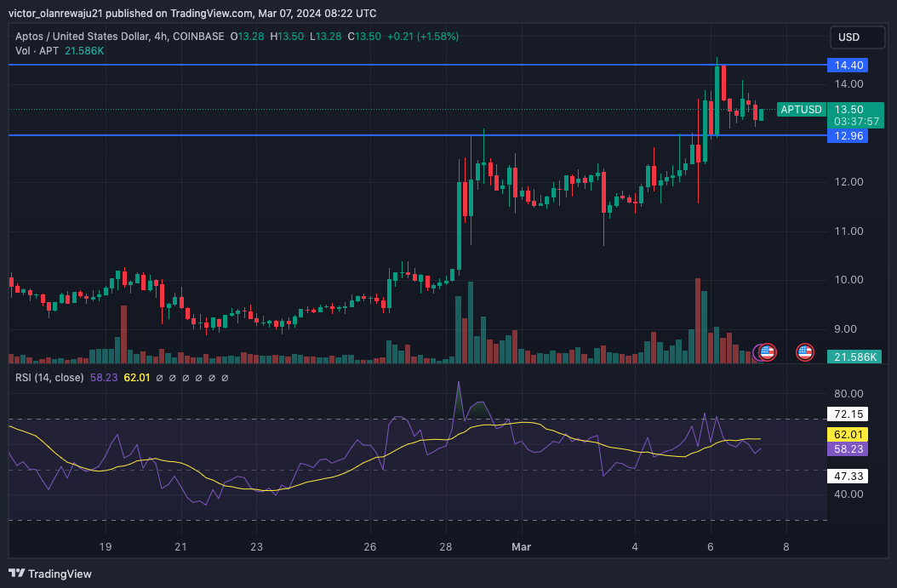Click the 14.00 price scale label
This screenshot has width=897, height=588.
(849, 84)
